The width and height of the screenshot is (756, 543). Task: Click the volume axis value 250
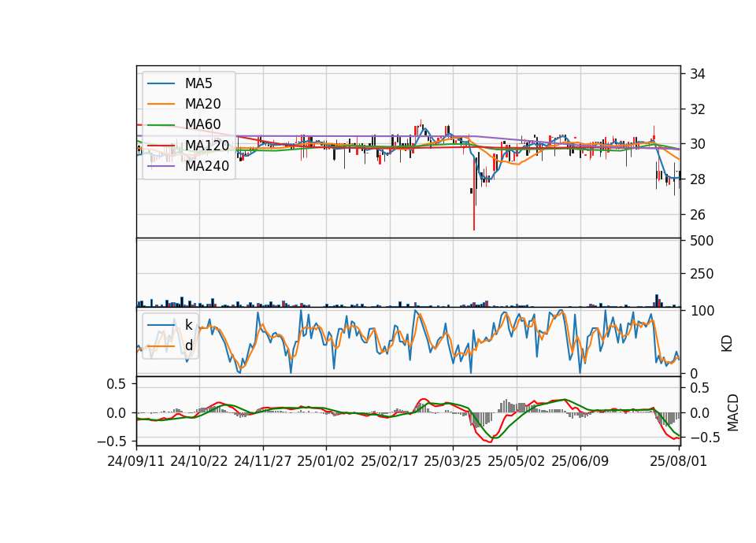pyautogui.click(x=702, y=274)
